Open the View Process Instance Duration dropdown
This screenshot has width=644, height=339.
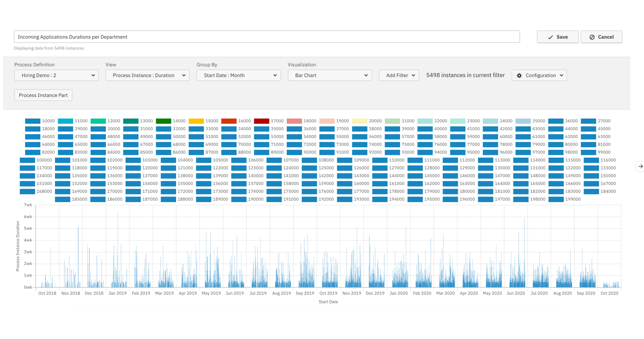pyautogui.click(x=147, y=75)
